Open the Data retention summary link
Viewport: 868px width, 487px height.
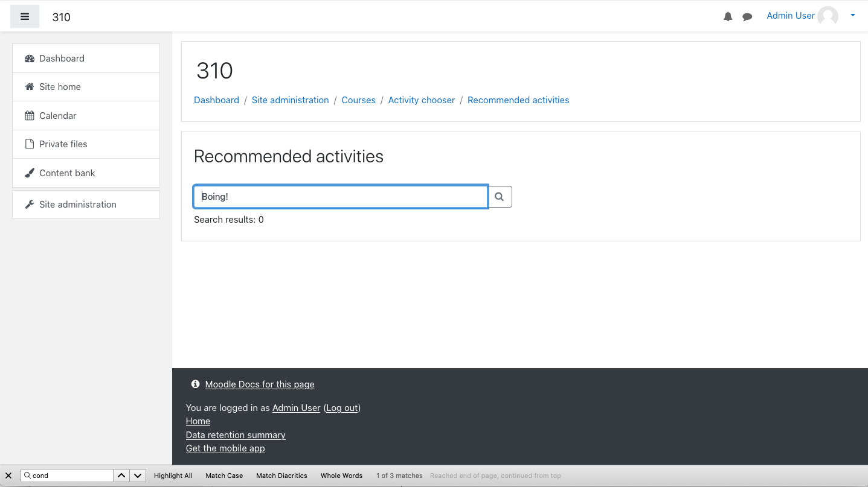236,435
